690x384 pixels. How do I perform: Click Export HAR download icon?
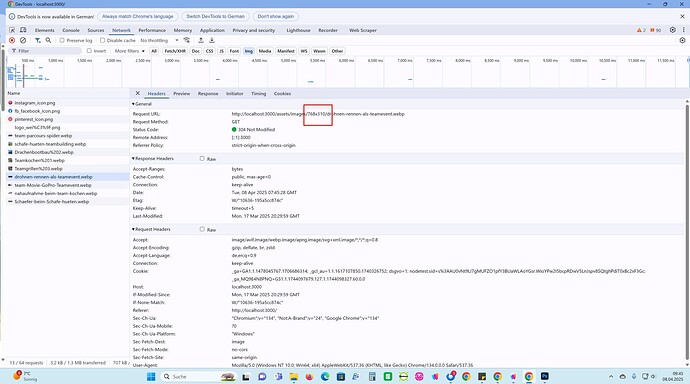tap(212, 40)
